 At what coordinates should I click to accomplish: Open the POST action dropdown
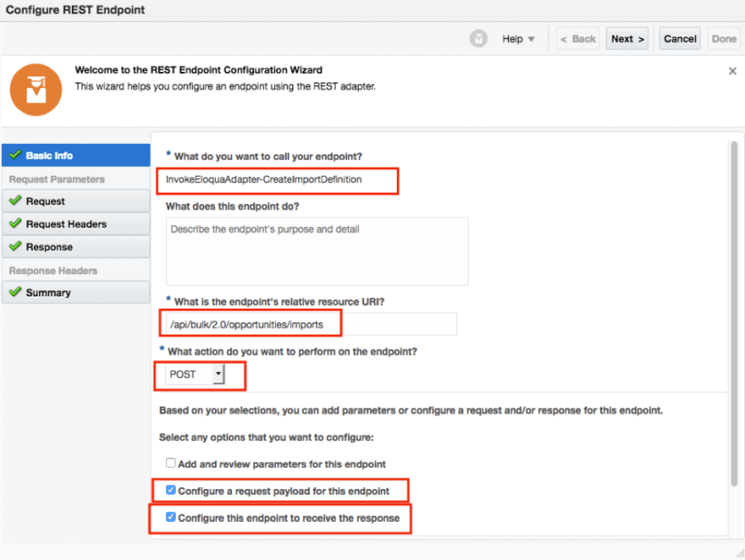coord(218,375)
